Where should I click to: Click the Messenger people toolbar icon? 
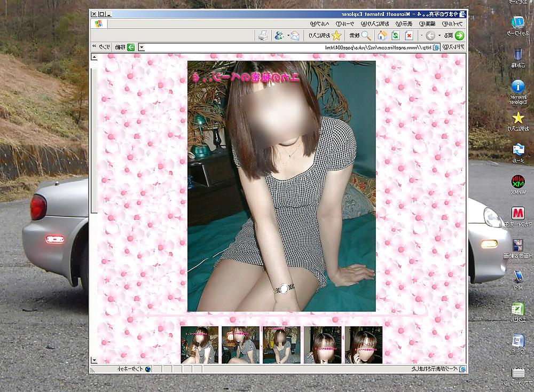(279, 35)
